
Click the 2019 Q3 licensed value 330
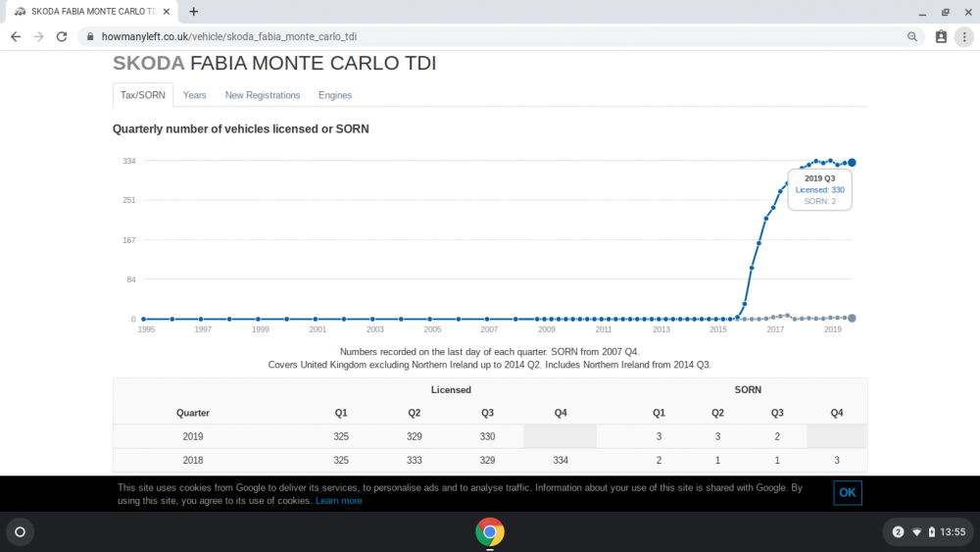487,436
